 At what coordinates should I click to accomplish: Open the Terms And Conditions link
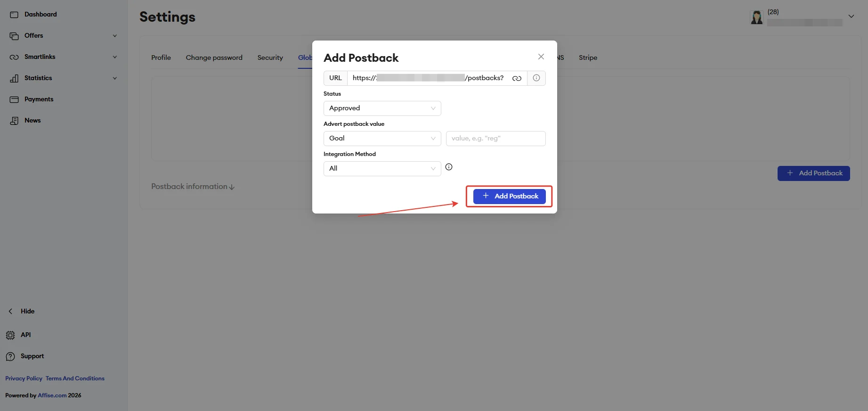pos(75,378)
